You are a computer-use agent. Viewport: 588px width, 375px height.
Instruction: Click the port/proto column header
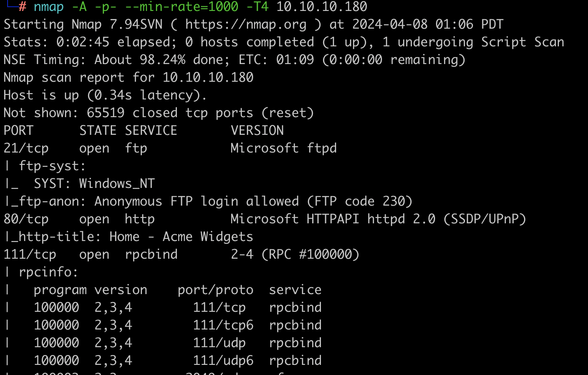pyautogui.click(x=215, y=290)
